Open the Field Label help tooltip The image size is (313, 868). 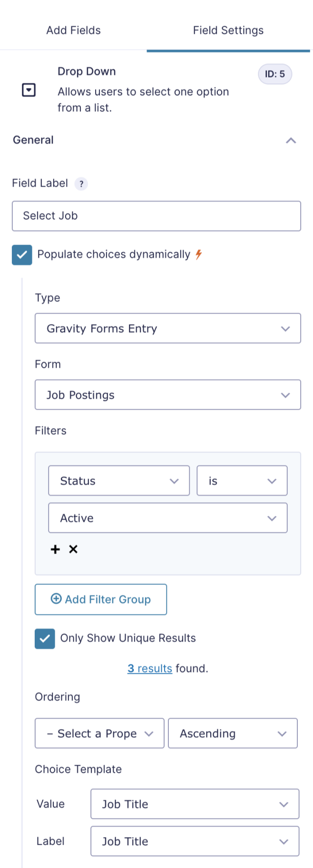point(81,184)
